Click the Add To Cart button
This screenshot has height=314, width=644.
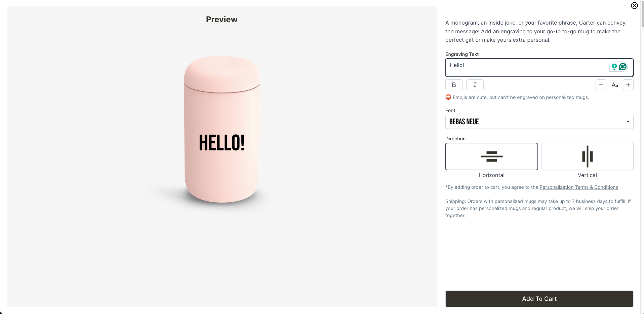[x=539, y=299]
